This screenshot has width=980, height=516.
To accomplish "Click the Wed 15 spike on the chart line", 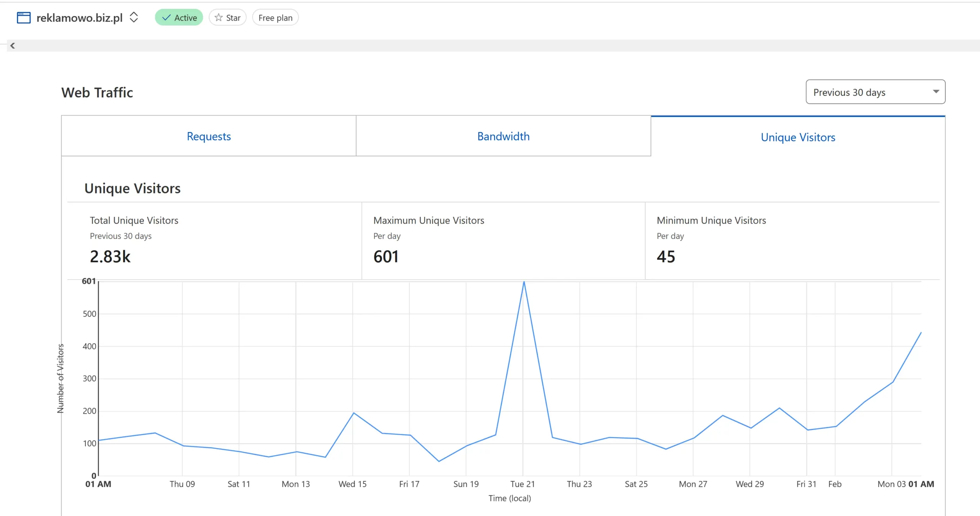I will tap(353, 413).
